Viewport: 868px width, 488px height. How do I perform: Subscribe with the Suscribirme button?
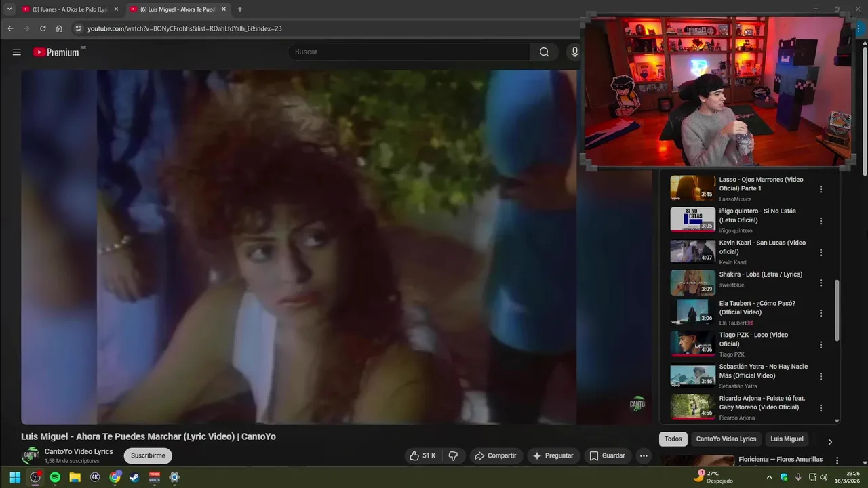pos(148,455)
